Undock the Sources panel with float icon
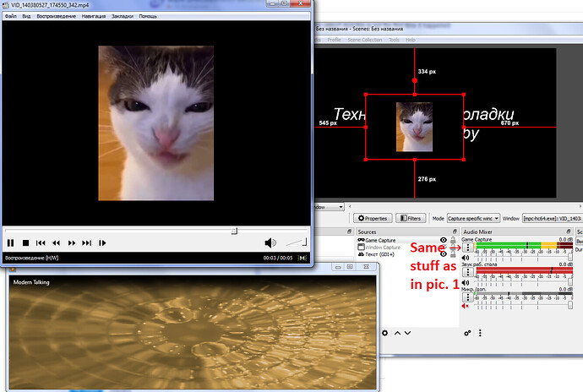The height and width of the screenshot is (392, 583). 455,231
